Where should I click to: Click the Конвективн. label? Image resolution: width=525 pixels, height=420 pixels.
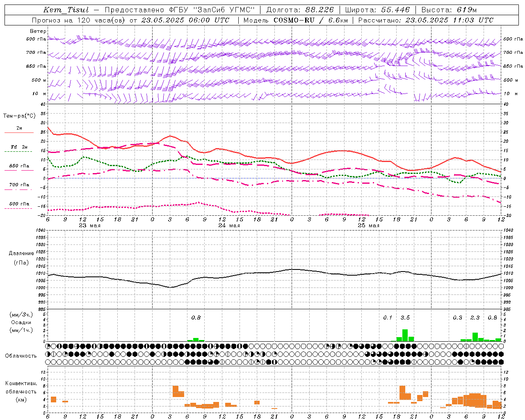(21, 383)
